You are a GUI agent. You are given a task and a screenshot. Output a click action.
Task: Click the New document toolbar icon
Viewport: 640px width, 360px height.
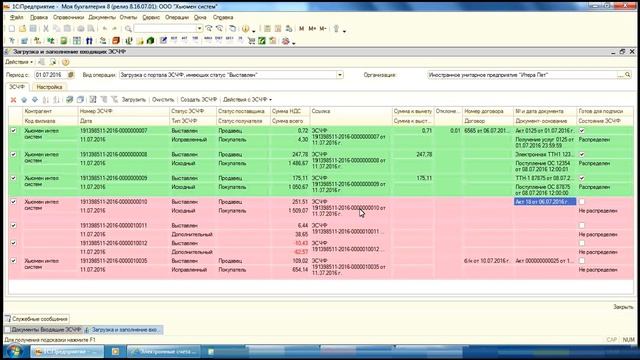click(12, 29)
